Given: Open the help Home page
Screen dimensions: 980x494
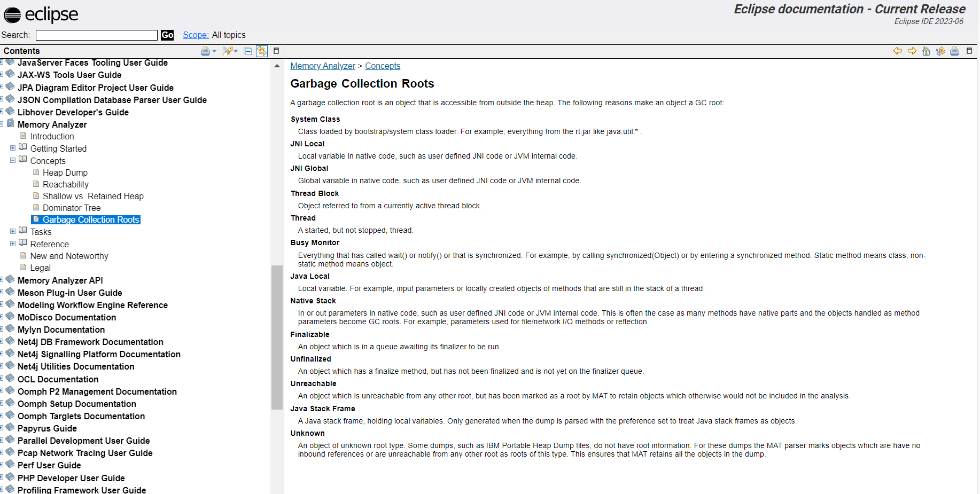Looking at the screenshot, I should pos(926,51).
